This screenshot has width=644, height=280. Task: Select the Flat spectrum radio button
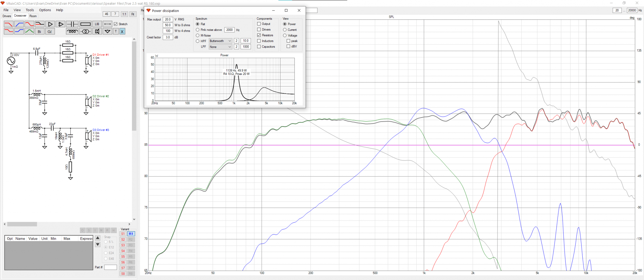197,24
